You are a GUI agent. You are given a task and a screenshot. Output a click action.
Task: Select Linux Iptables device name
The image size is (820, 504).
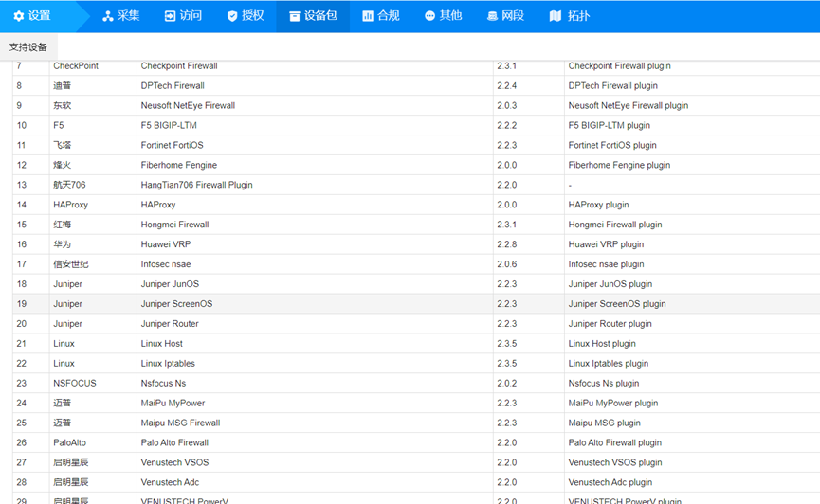tap(168, 364)
